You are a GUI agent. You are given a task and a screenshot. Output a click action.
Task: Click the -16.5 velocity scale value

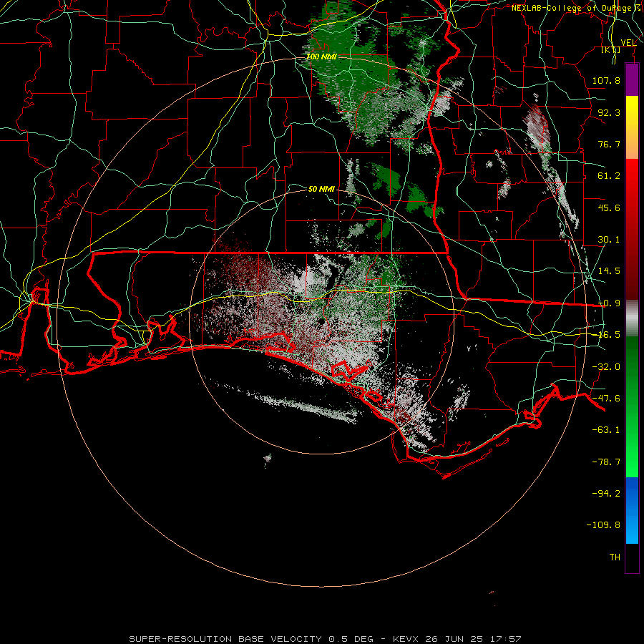pyautogui.click(x=609, y=335)
